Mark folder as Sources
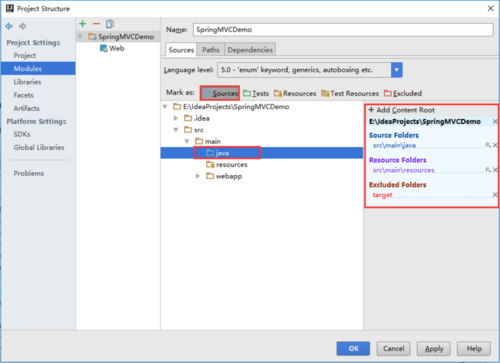Screen dimensions: 500x363 [x=220, y=93]
